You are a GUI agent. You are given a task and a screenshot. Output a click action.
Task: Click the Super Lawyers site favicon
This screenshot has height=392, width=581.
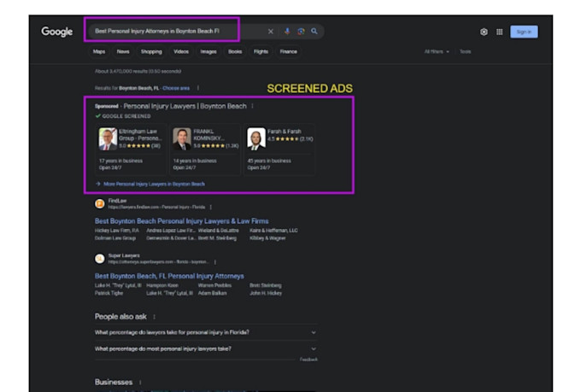pos(100,258)
